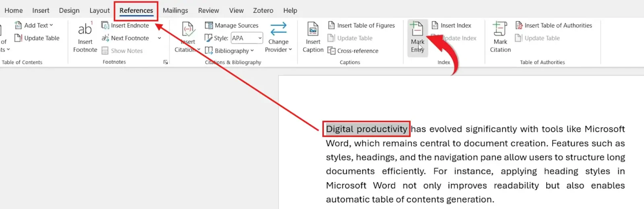This screenshot has width=644, height=209.
Task: Click "automatic table of contents generation." text
Action: 410,199
